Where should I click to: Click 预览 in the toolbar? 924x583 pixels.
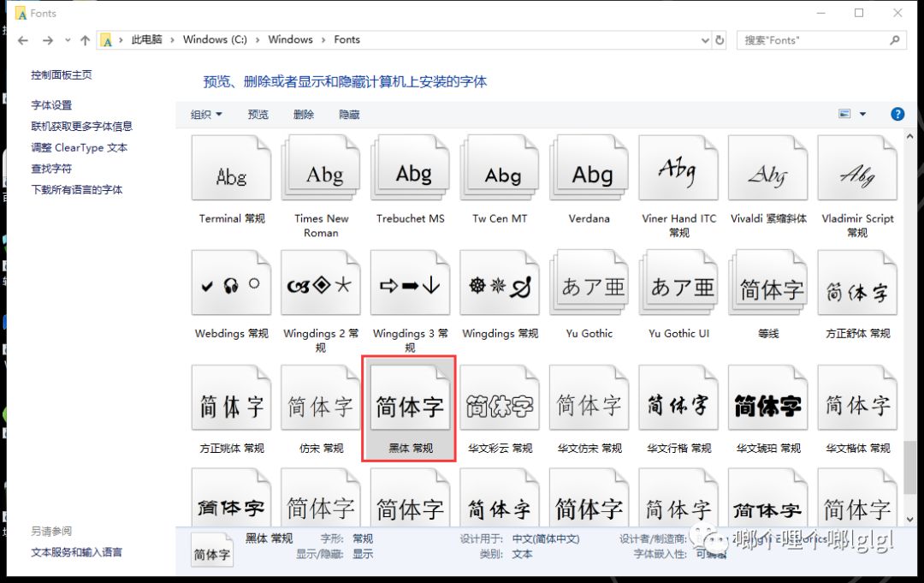click(258, 115)
